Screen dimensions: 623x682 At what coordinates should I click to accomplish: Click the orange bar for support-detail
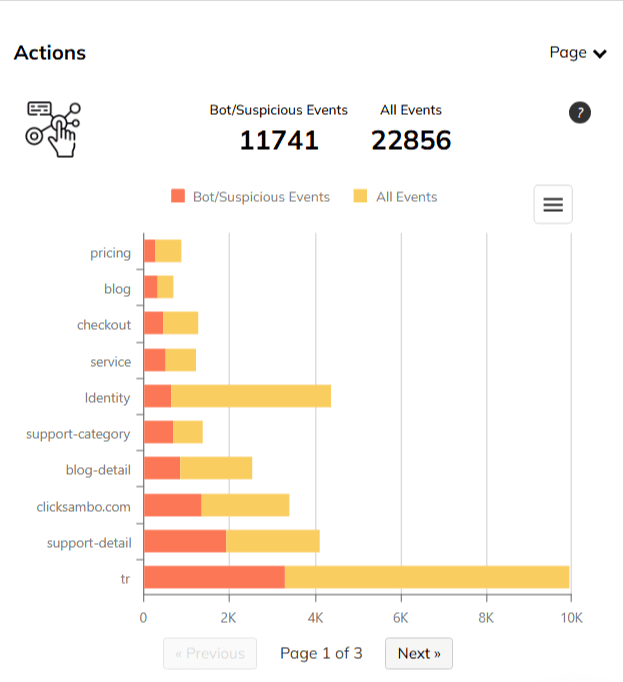point(185,541)
